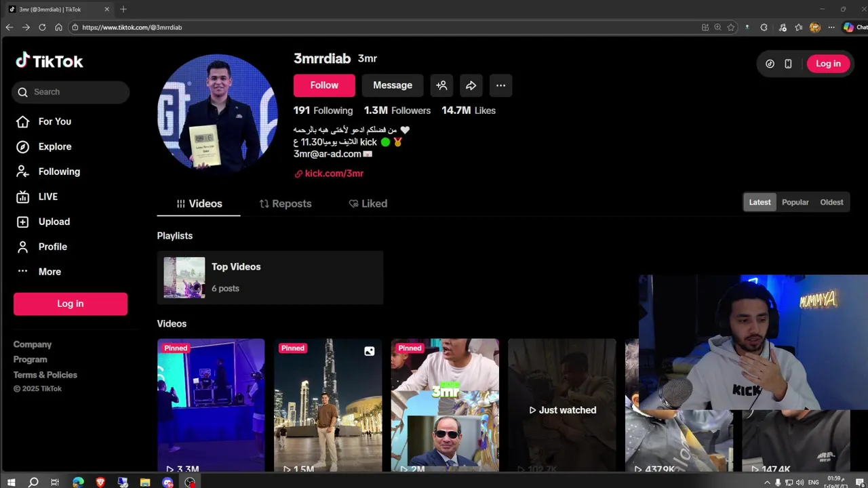Open the Copilot Chat button
The height and width of the screenshot is (488, 868).
coord(854,27)
